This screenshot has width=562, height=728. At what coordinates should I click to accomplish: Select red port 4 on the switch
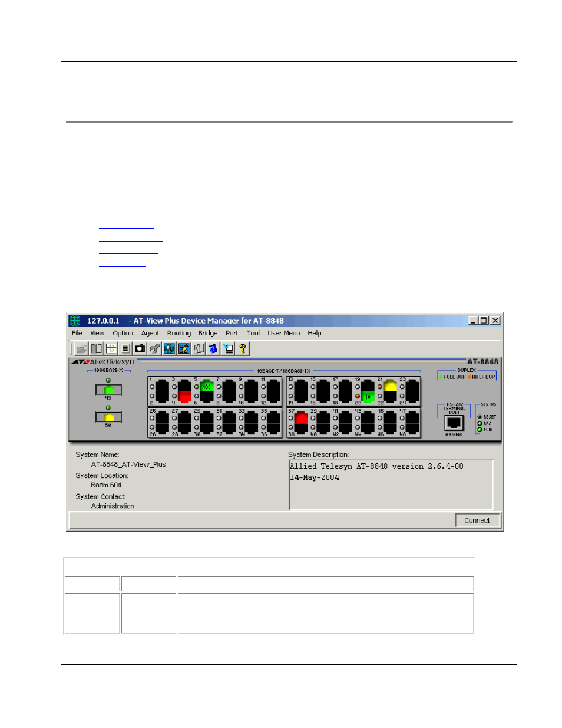(184, 396)
